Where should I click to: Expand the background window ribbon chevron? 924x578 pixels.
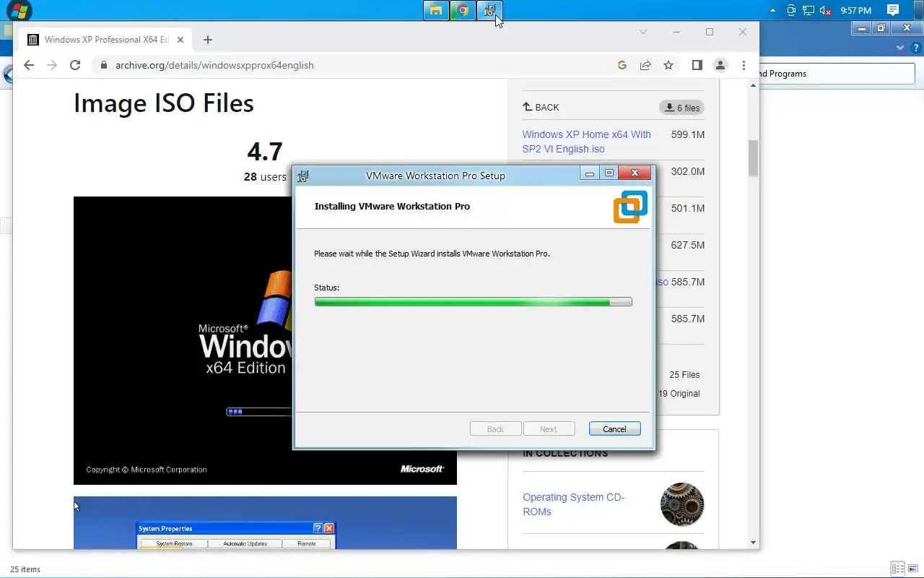(900, 48)
